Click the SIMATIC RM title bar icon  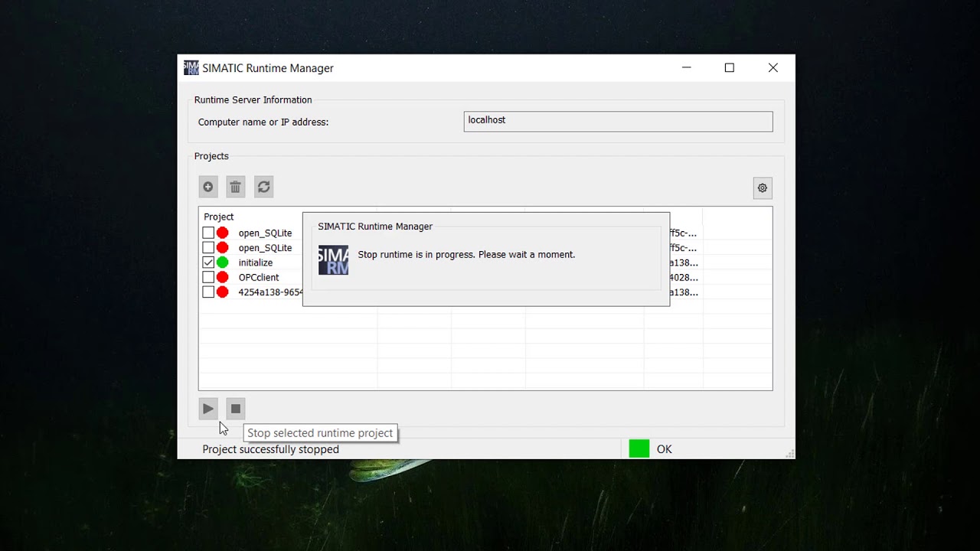point(191,68)
